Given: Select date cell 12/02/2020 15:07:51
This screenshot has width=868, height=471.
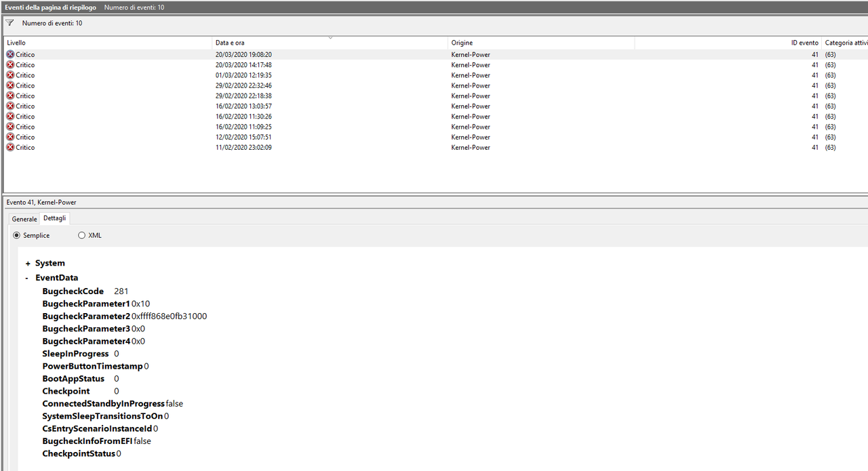Looking at the screenshot, I should (243, 137).
